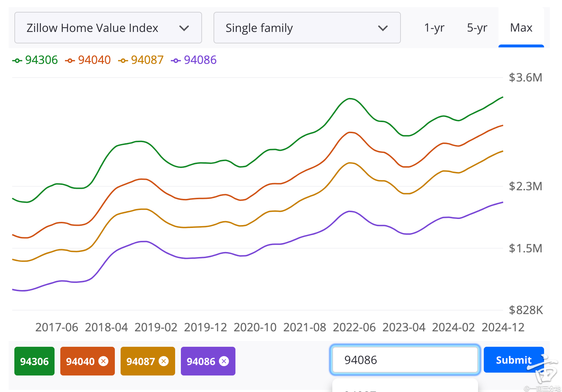Remove the 94040 zip code chip
This screenshot has height=392, width=562.
(103, 361)
